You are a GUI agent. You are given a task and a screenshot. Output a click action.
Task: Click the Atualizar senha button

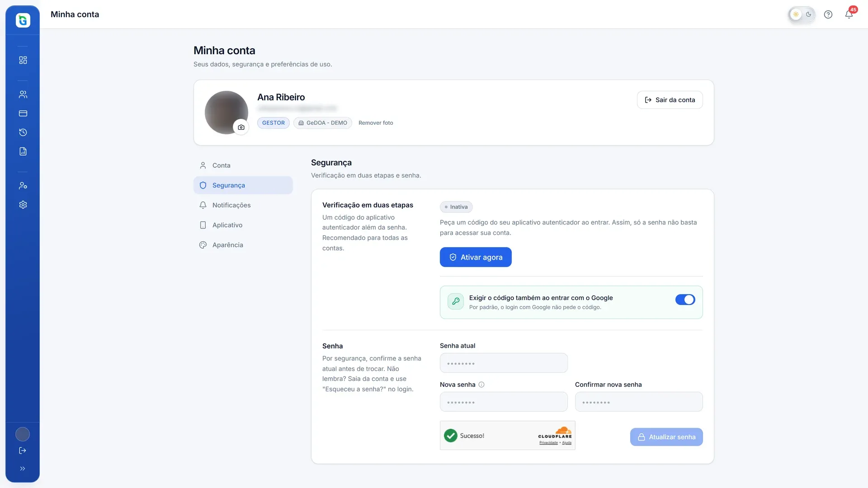point(666,437)
